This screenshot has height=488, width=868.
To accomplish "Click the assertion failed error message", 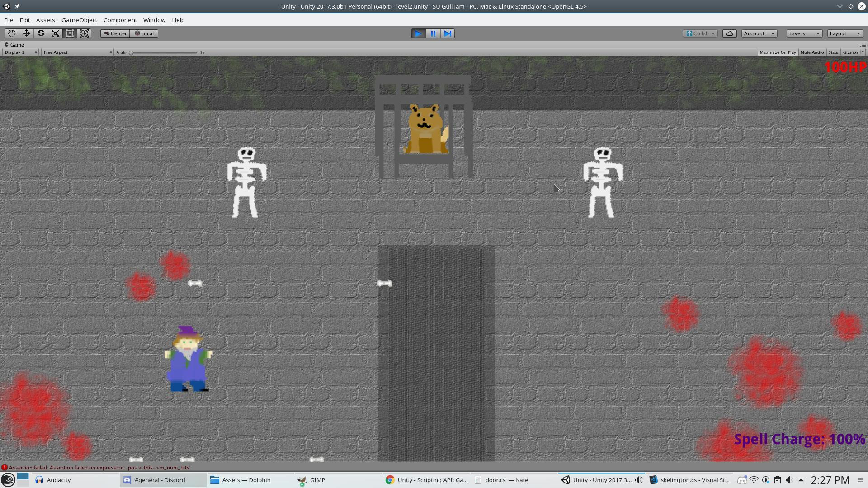I will coord(99,468).
